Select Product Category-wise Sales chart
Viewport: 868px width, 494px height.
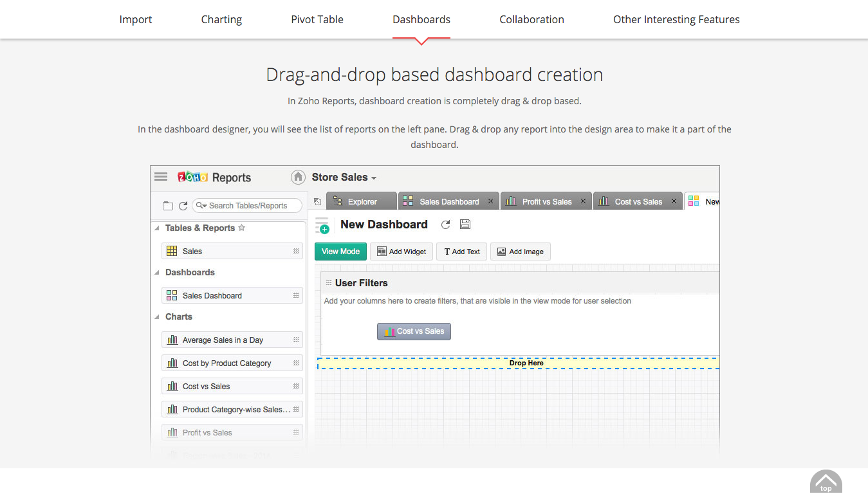(x=232, y=410)
